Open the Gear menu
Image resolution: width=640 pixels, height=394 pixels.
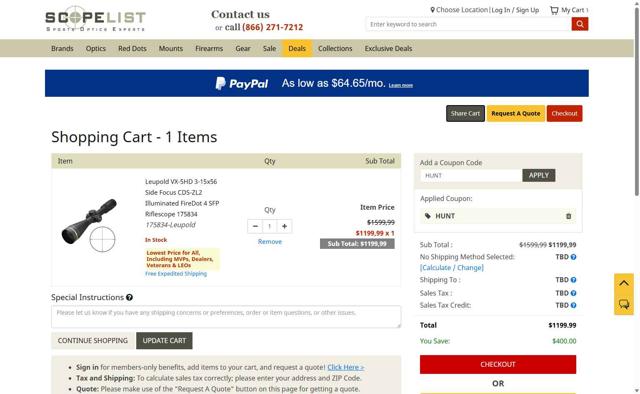click(243, 48)
